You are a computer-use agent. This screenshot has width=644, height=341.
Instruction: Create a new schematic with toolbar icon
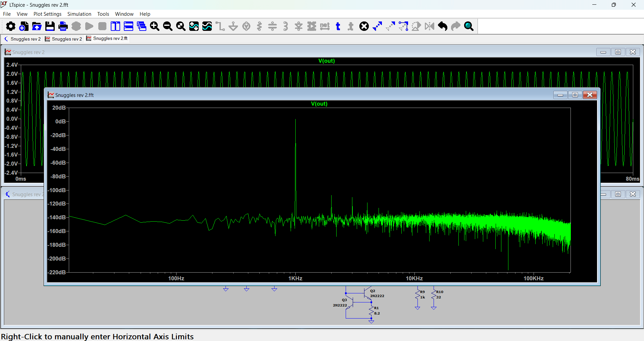coord(24,26)
